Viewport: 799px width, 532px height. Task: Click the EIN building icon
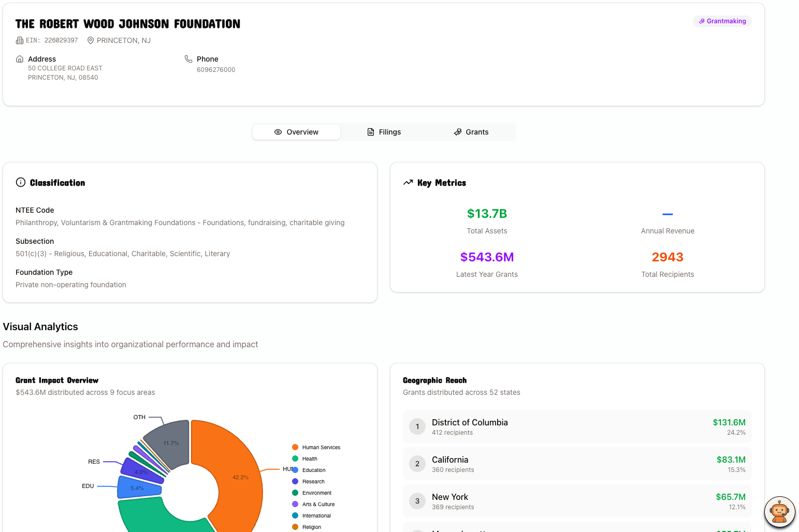tap(20, 40)
